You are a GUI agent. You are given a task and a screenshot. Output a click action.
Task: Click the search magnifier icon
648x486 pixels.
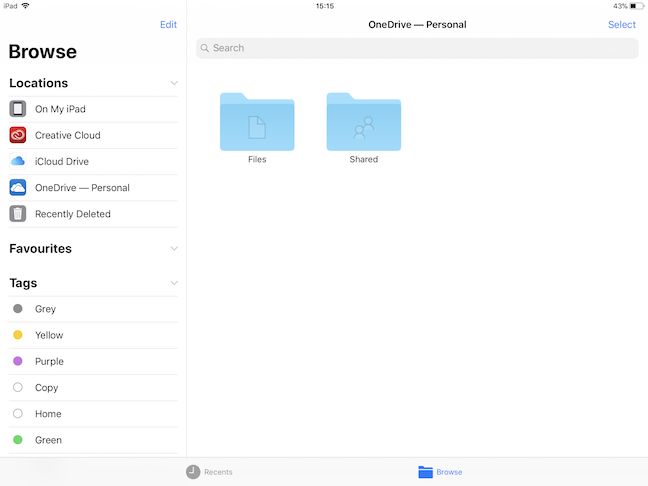click(x=205, y=48)
